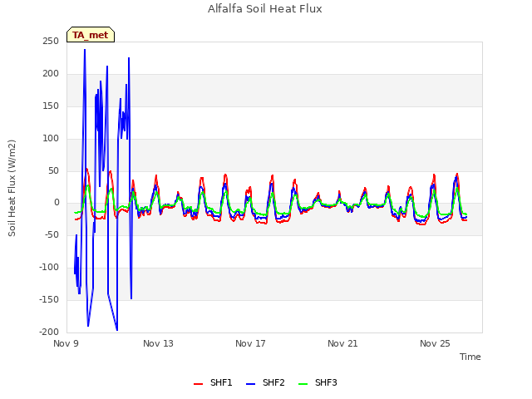532x399 pixels.
Task: Click the -150 y-axis tick label
Action: 49,299
